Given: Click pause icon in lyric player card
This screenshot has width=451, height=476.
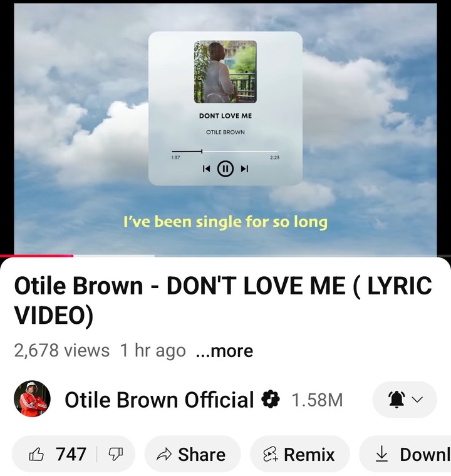Looking at the screenshot, I should click(x=225, y=168).
